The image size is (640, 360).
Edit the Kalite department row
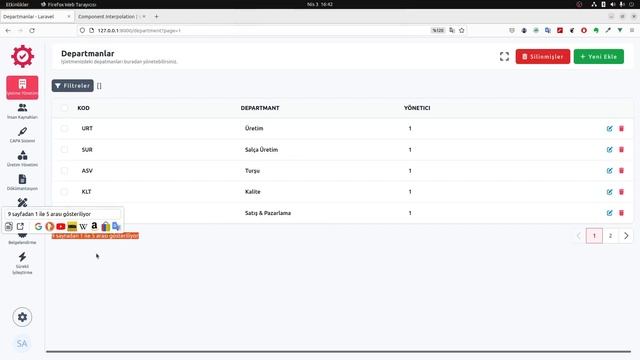point(609,192)
